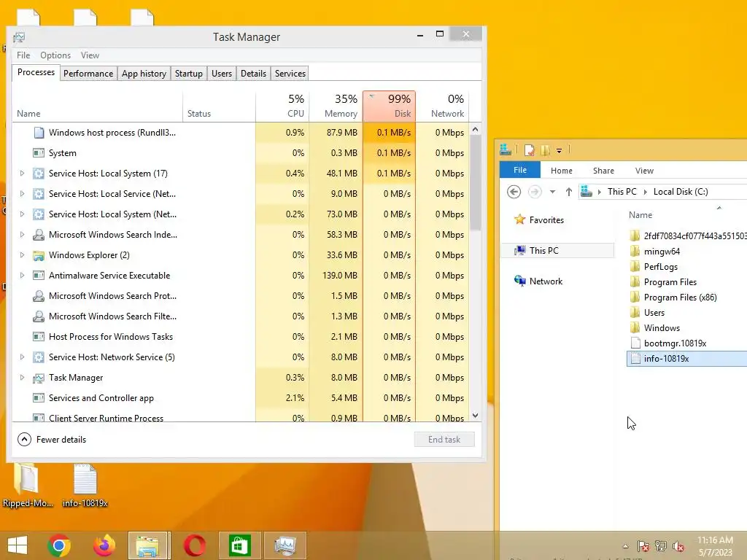The image size is (747, 560).
Task: Switch to the Services tab
Action: click(x=290, y=74)
